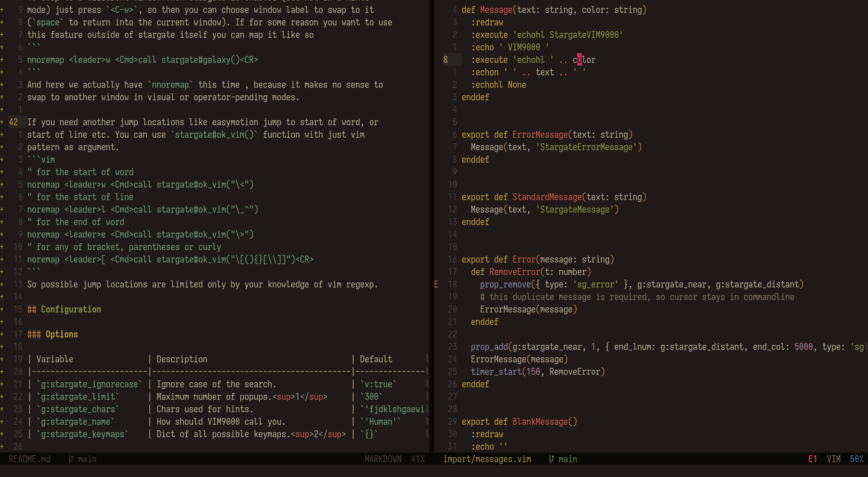Click the VIM filetype indicator
868x477 pixels.
point(833,459)
